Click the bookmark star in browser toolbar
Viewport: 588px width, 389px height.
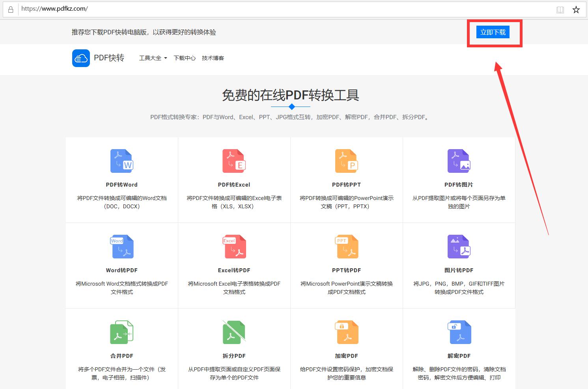pos(576,9)
